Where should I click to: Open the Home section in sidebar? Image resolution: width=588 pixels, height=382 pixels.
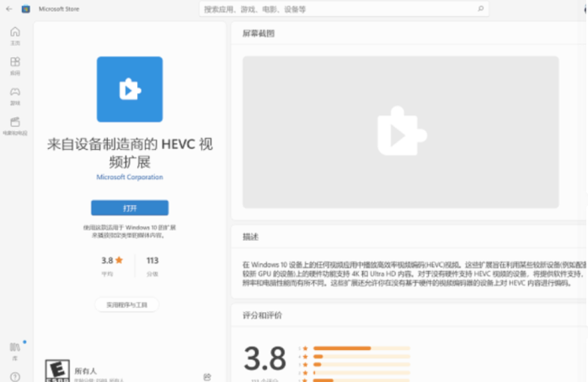click(15, 34)
